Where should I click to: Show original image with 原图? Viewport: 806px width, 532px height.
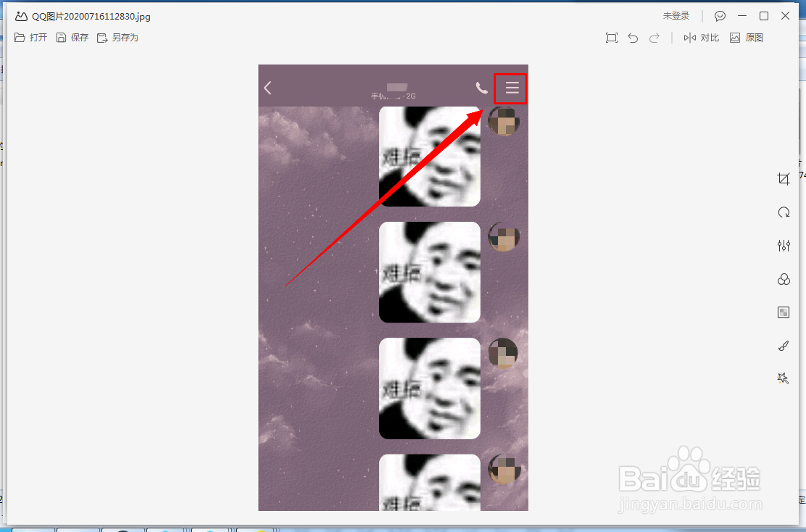pyautogui.click(x=747, y=38)
